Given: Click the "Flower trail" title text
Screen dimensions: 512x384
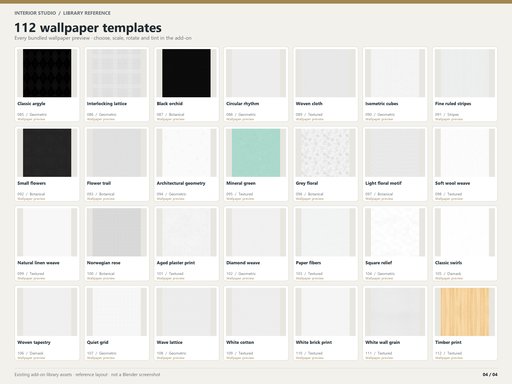Looking at the screenshot, I should (x=99, y=183).
